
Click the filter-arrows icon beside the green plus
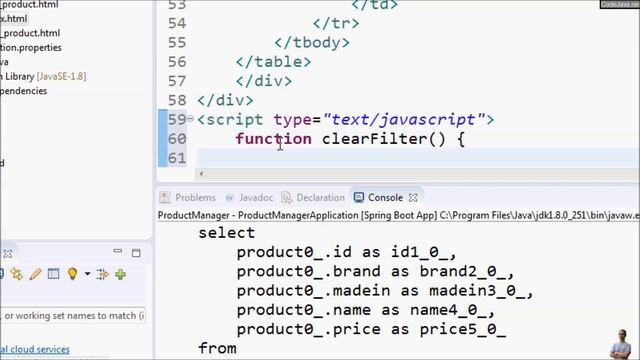tap(102, 274)
